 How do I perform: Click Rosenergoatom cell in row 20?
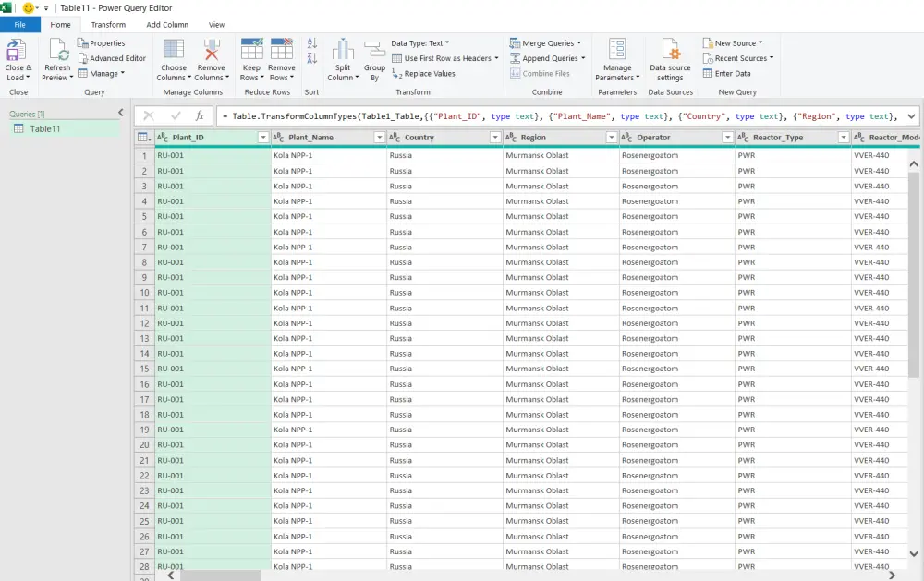click(677, 445)
